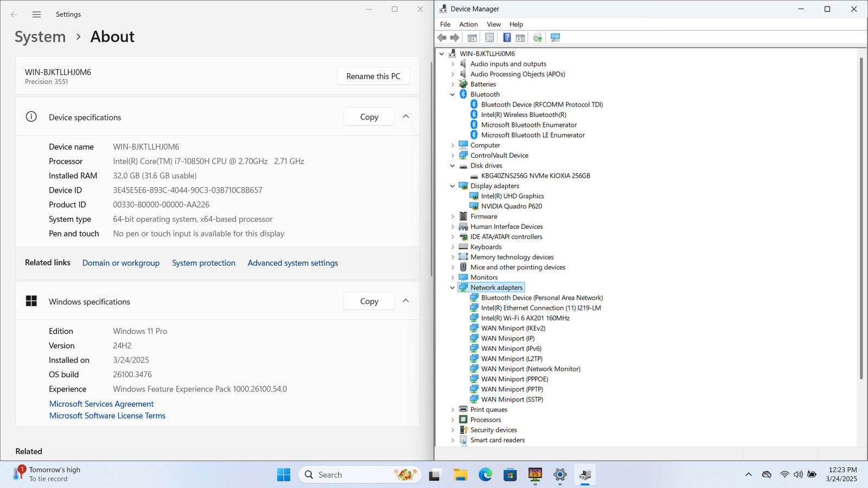
Task: Copy the Windows specifications
Action: click(369, 301)
